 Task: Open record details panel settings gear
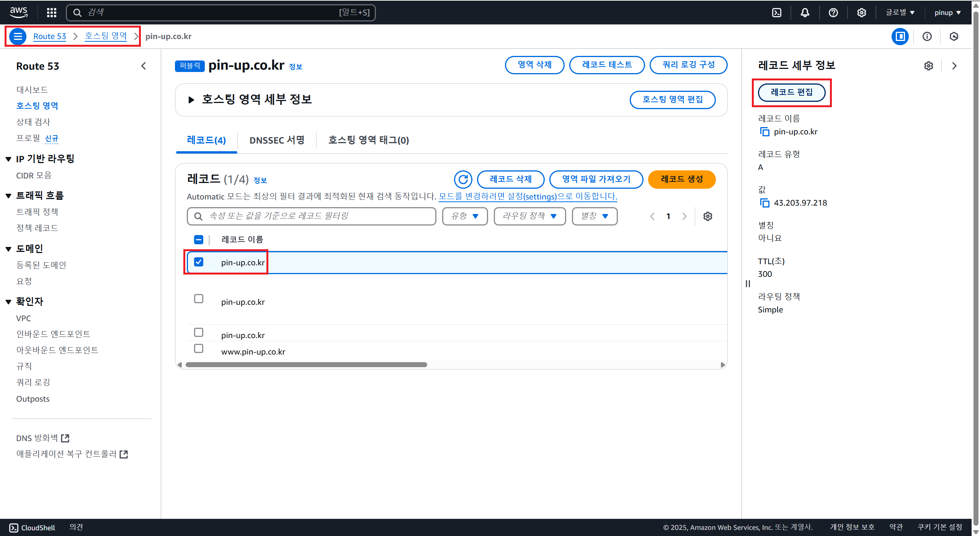(929, 66)
